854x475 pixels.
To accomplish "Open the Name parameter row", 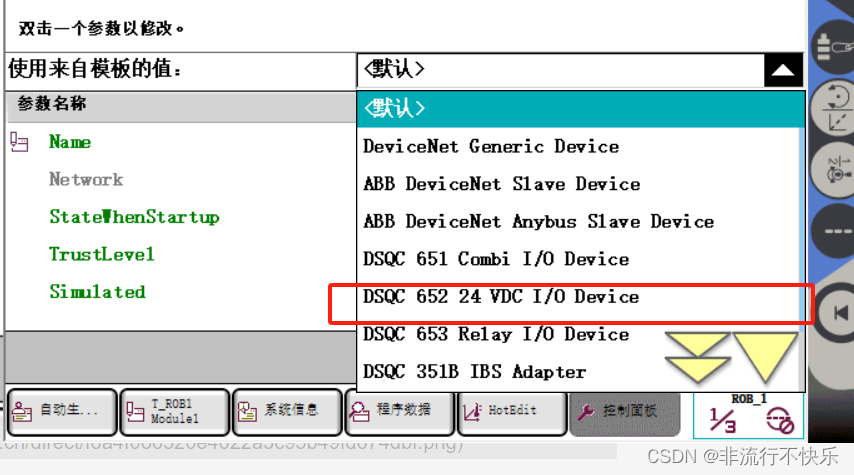I will click(x=70, y=142).
